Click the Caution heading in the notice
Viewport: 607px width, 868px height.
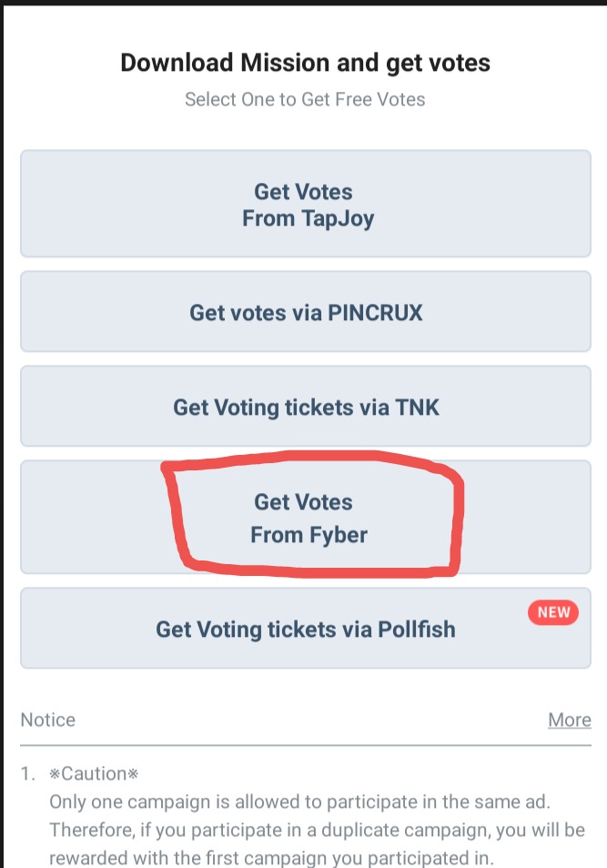(93, 774)
